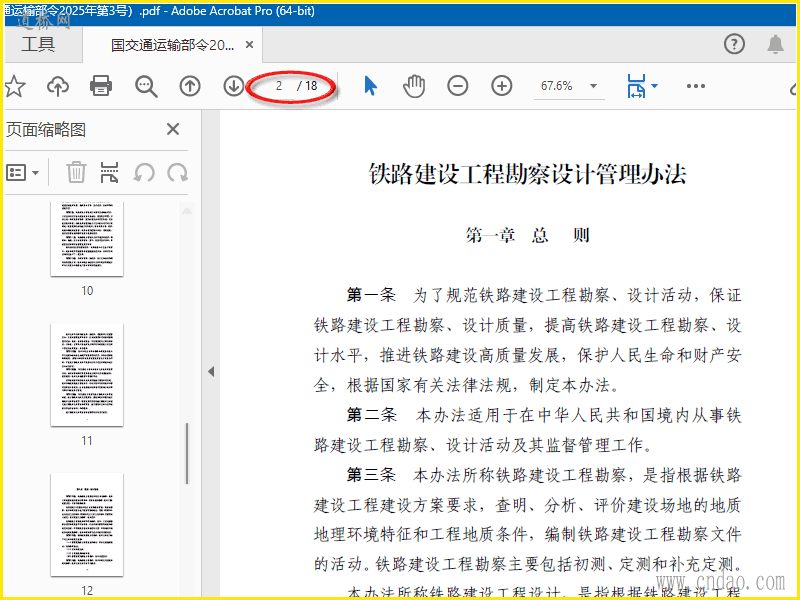
Task: Open the notifications bell
Action: tap(776, 44)
